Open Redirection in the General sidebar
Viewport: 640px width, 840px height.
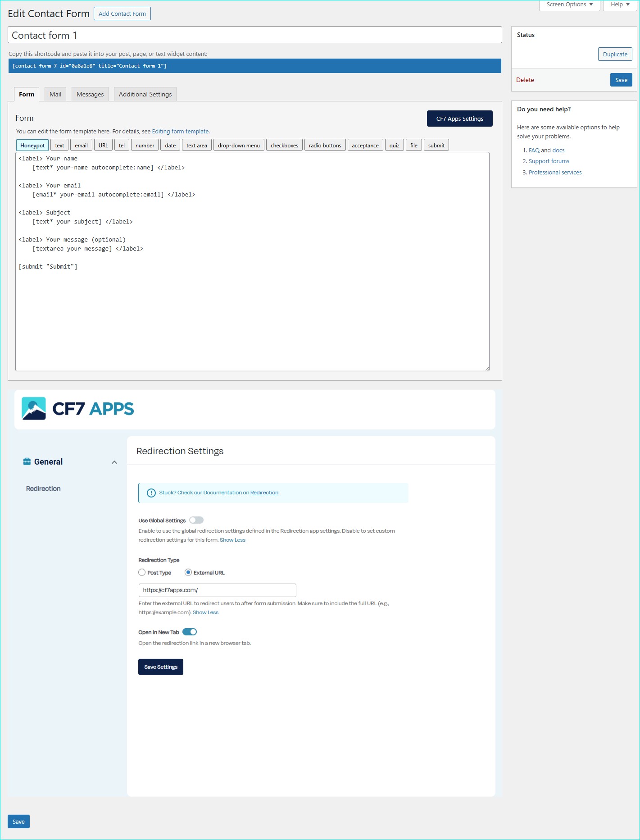click(43, 488)
